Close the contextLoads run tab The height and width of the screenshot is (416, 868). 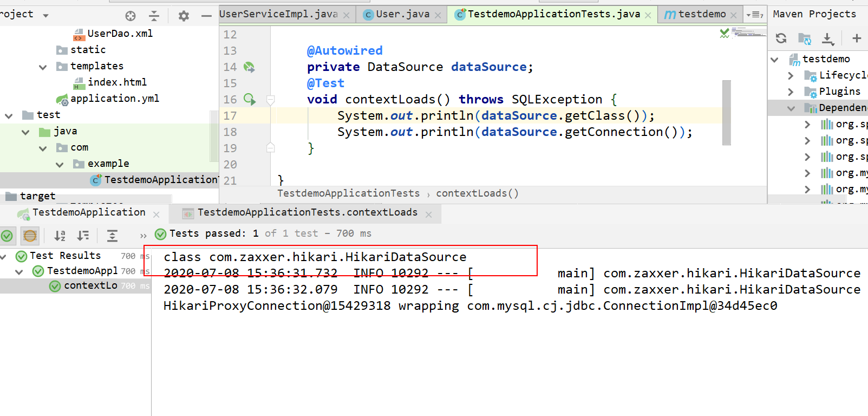coord(428,214)
